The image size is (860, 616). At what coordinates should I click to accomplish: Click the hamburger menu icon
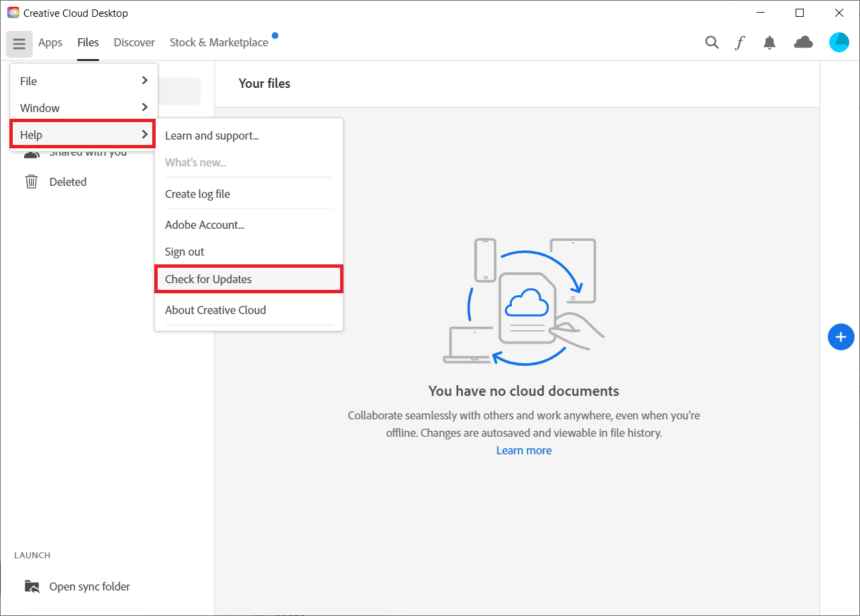(x=19, y=44)
